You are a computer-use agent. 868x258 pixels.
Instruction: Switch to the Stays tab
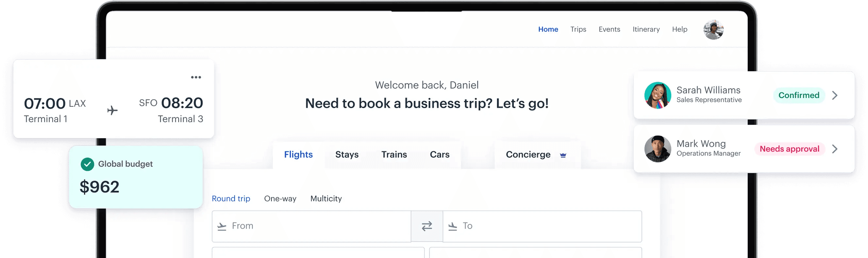[x=347, y=154]
